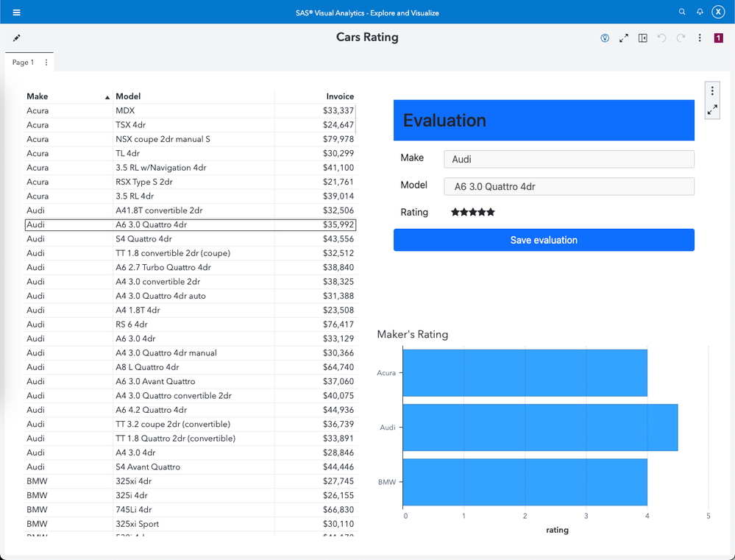Set rating with the third star

coord(473,212)
